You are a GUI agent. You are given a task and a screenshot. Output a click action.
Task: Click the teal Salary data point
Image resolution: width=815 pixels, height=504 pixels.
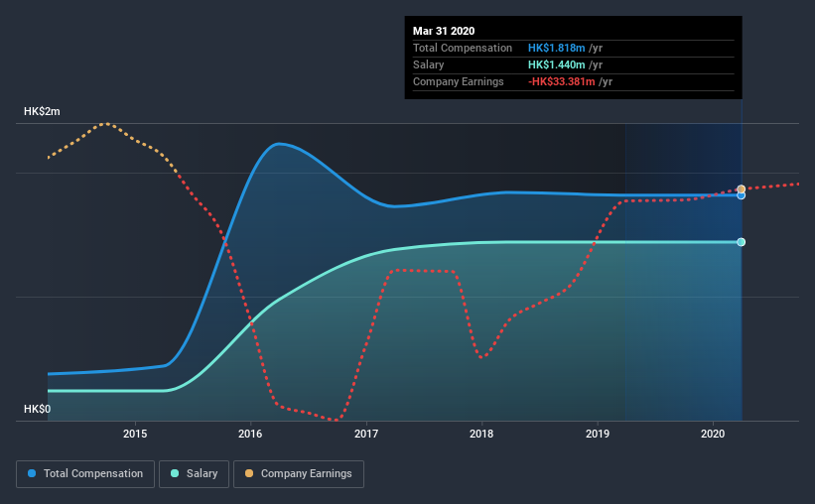click(742, 242)
